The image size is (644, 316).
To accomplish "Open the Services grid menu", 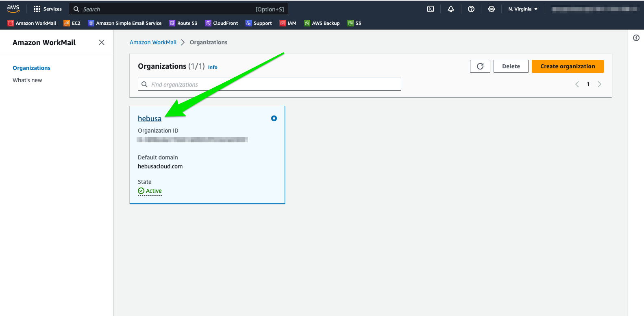I will click(x=48, y=9).
